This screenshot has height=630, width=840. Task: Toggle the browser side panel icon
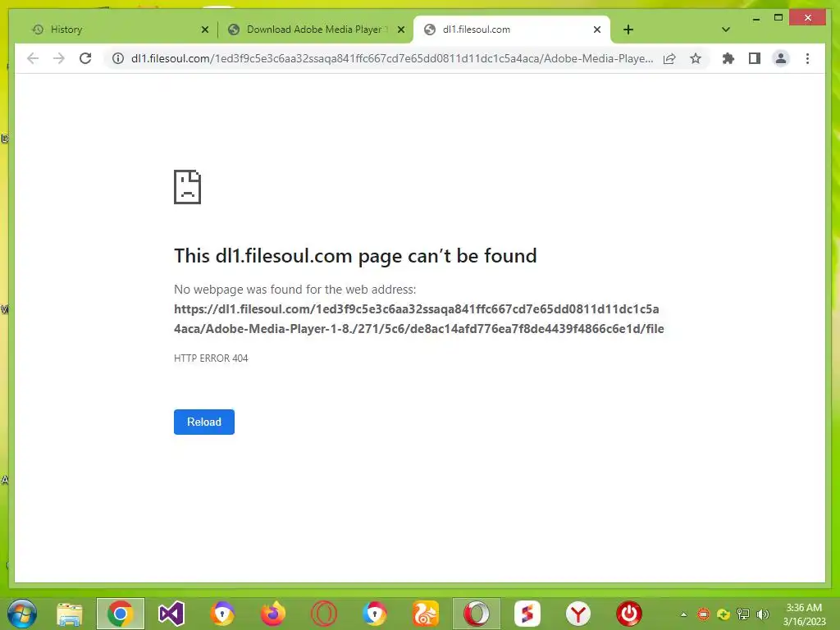pyautogui.click(x=755, y=58)
